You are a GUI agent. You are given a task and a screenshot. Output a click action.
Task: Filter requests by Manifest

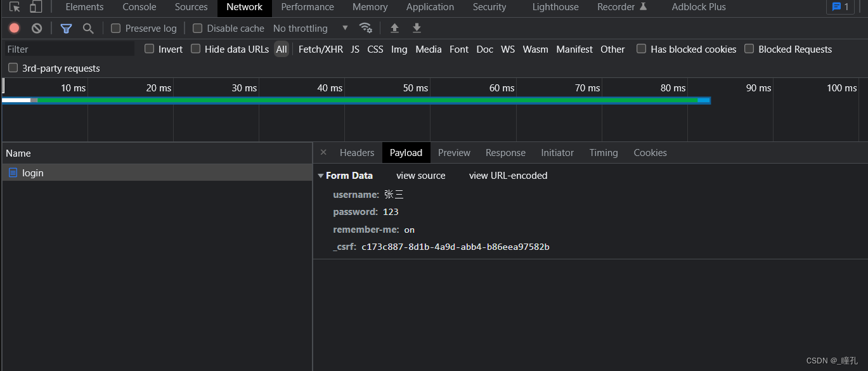(x=574, y=49)
